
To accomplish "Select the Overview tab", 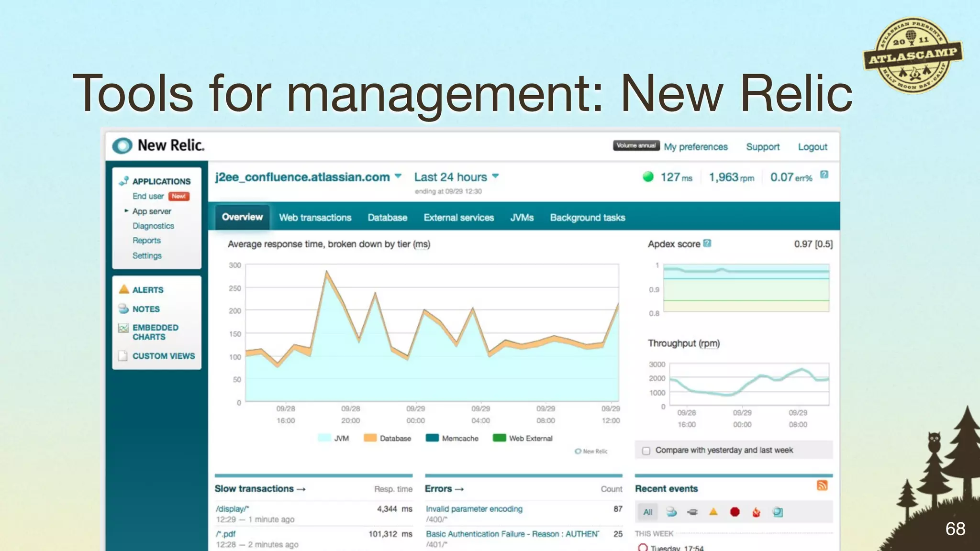I will tap(242, 217).
